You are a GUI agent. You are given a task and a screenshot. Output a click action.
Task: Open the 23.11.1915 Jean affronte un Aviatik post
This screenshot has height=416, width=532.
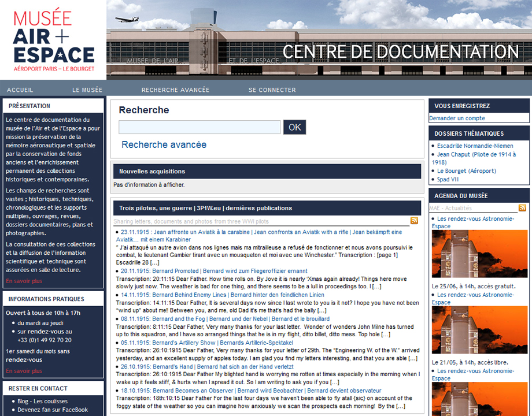point(259,236)
